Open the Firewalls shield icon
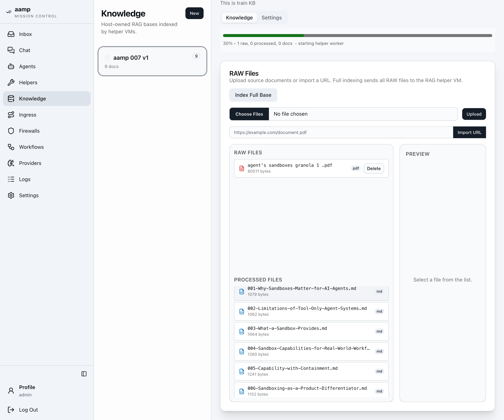The width and height of the screenshot is (504, 420). coord(11,131)
